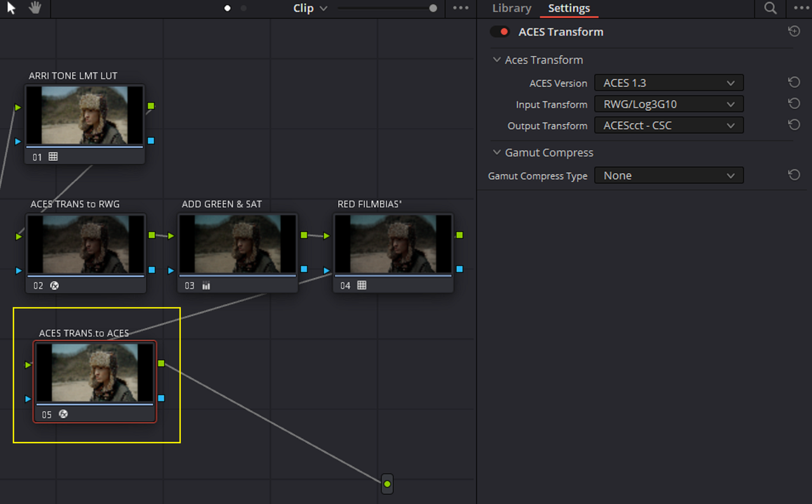This screenshot has width=812, height=504.
Task: Switch to the Library tab
Action: click(x=511, y=8)
